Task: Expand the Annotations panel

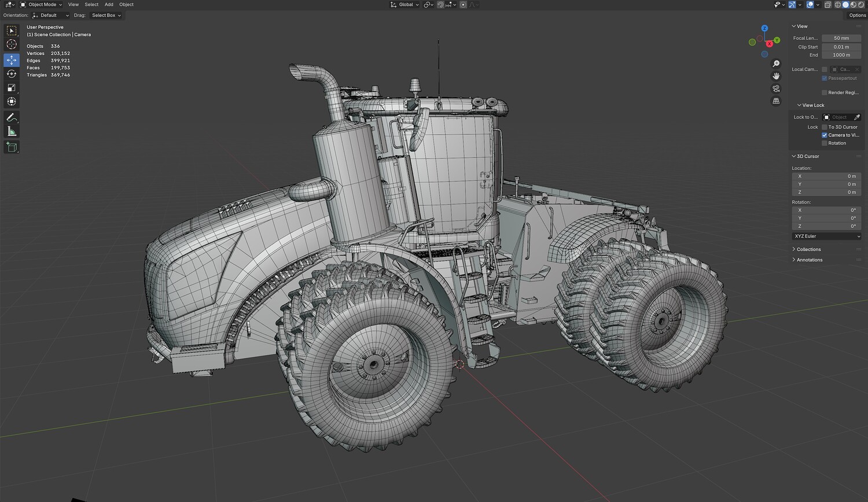Action: click(x=807, y=260)
